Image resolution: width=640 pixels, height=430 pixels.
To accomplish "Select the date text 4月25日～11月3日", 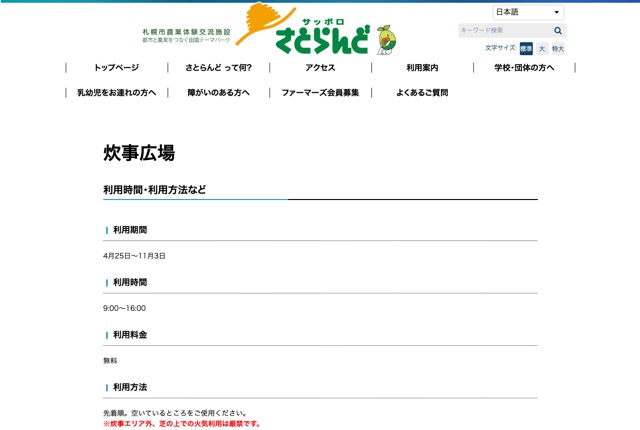I will [x=134, y=256].
